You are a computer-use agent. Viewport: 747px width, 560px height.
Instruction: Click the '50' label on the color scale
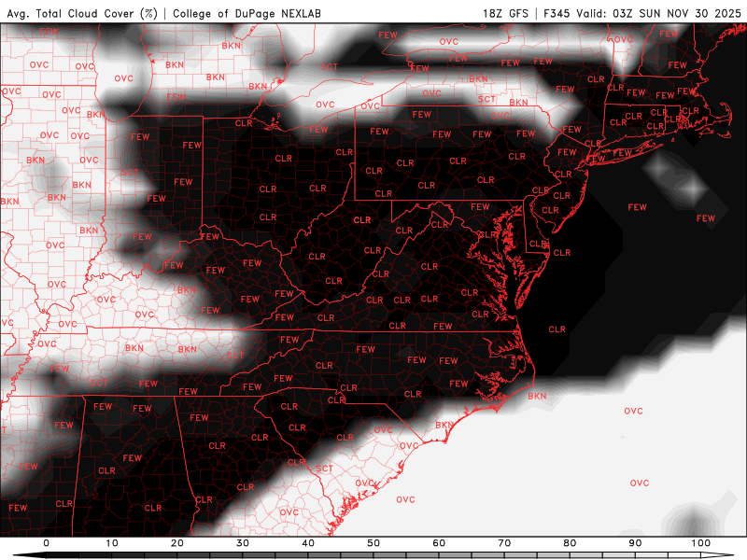[373, 543]
